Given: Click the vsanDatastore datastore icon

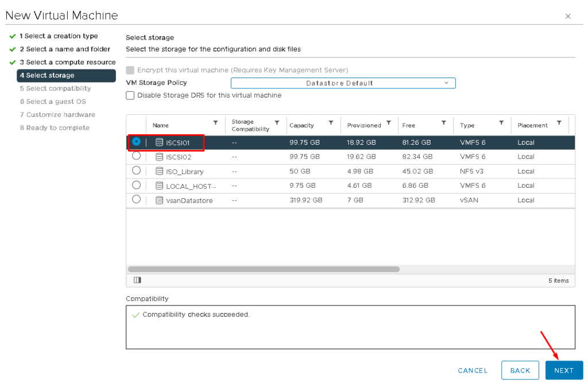Looking at the screenshot, I should (x=160, y=200).
